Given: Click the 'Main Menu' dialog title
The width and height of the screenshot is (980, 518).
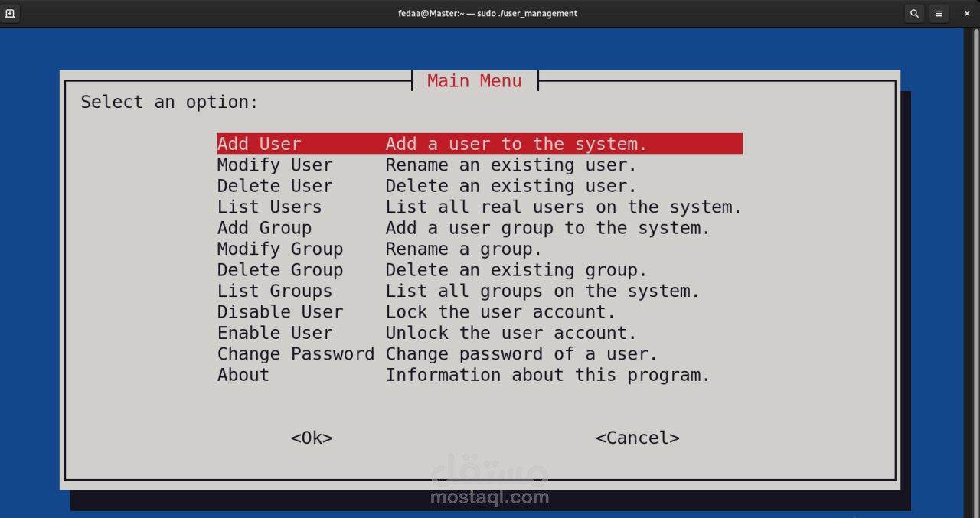Looking at the screenshot, I should [x=475, y=81].
